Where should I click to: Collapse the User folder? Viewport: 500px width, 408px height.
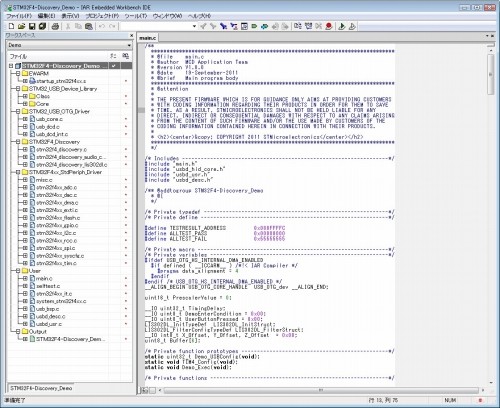(18, 271)
